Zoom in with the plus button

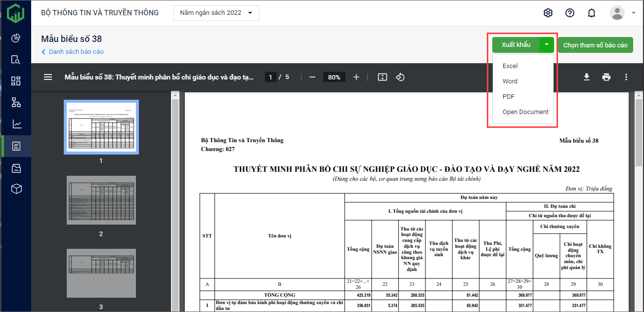pos(356,77)
